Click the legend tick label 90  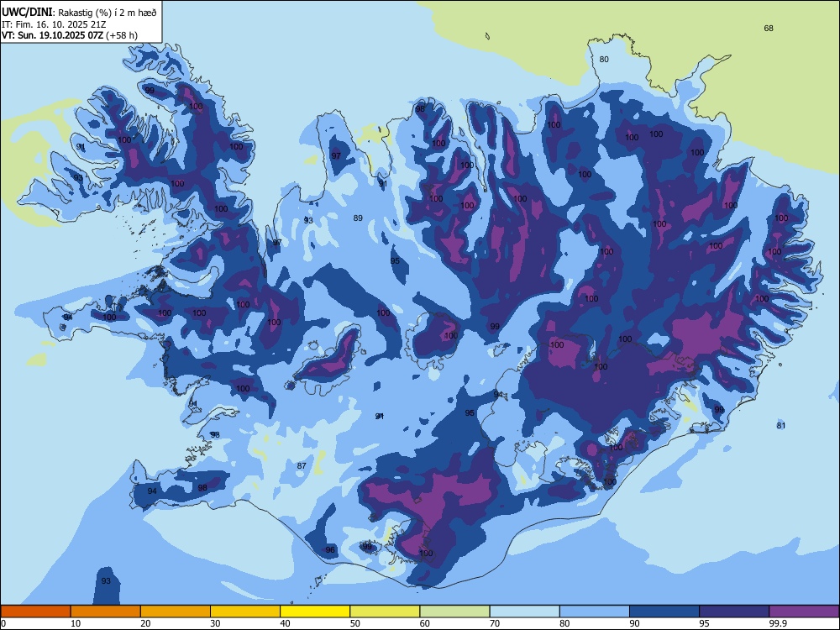634,623
